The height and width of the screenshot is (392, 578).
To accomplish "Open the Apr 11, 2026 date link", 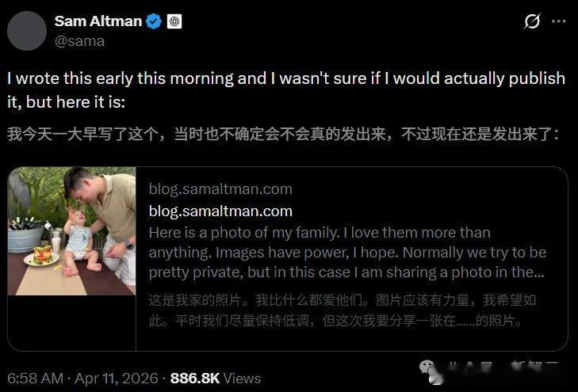I will (x=116, y=379).
